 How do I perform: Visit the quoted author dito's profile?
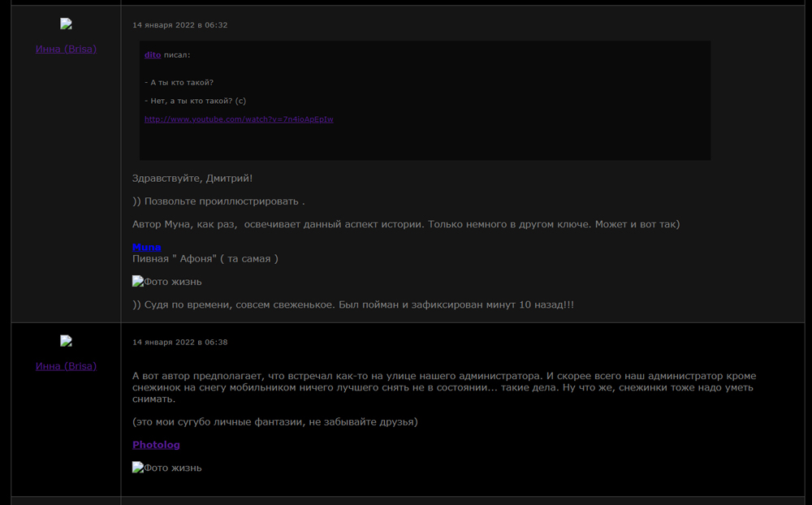pos(153,54)
